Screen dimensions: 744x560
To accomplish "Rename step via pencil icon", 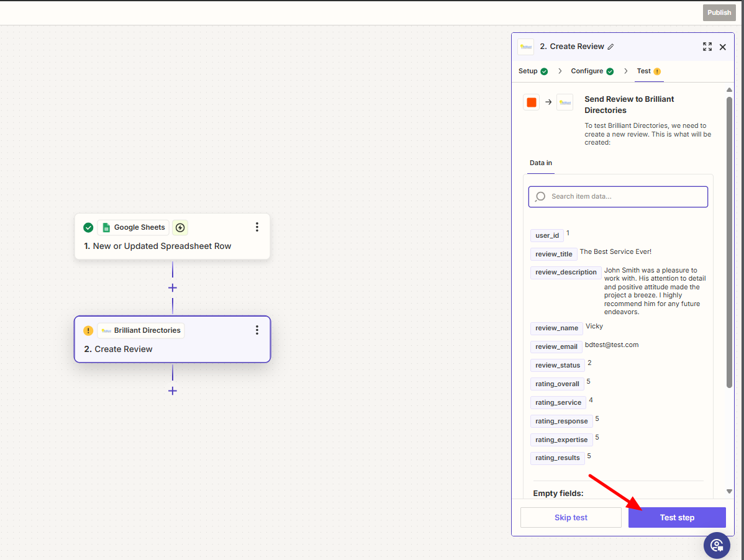I will (610, 47).
